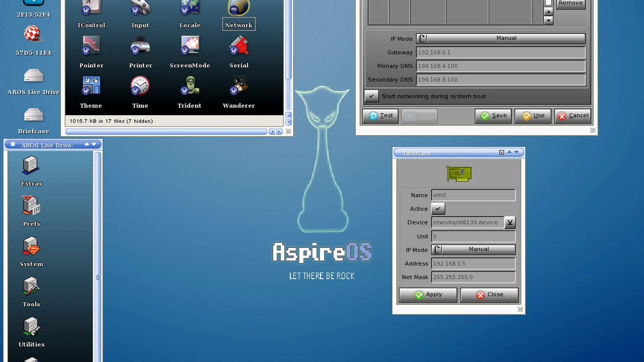
Task: Click the Test button
Action: click(x=381, y=116)
